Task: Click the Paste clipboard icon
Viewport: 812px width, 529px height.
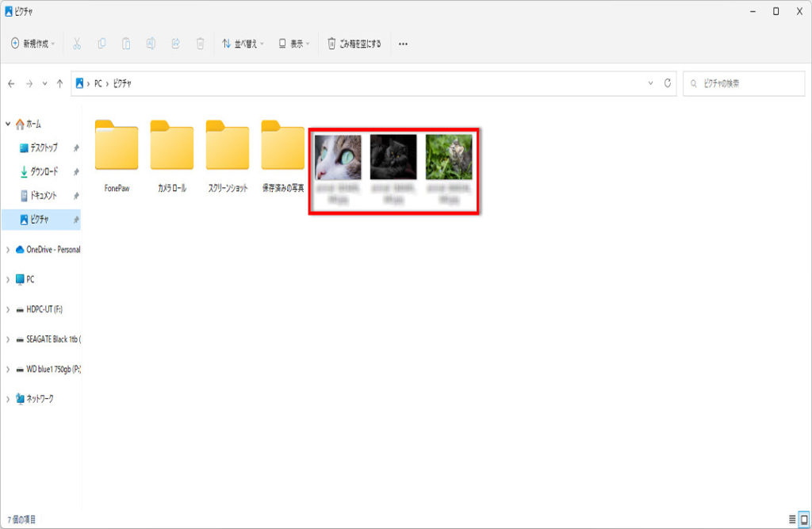Action: click(x=126, y=44)
